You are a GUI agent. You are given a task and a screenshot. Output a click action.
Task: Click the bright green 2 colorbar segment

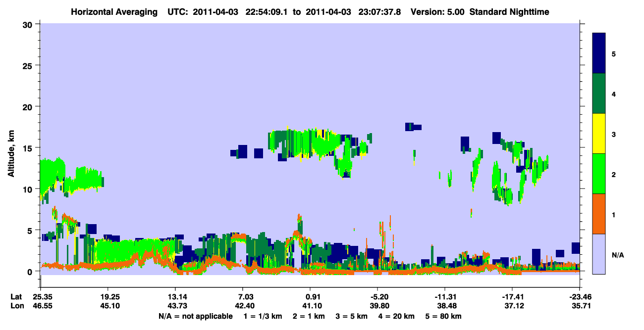[x=599, y=174]
